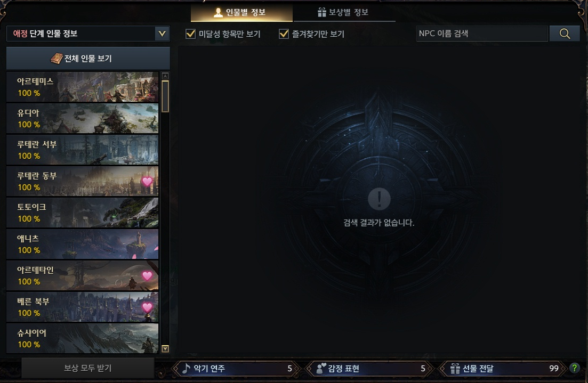Click the 보상 모두 받기 button
Image resolution: width=588 pixels, height=383 pixels.
tap(88, 368)
